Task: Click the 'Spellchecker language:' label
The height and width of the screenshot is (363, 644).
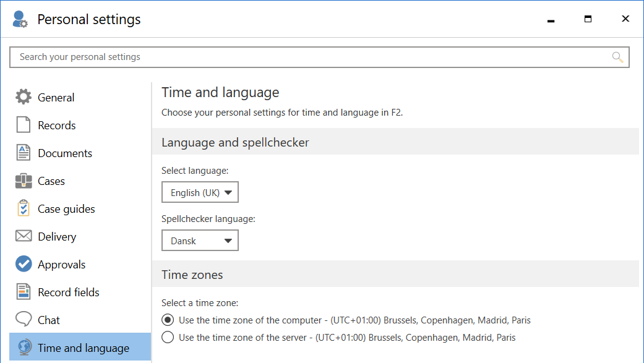Action: pos(208,219)
